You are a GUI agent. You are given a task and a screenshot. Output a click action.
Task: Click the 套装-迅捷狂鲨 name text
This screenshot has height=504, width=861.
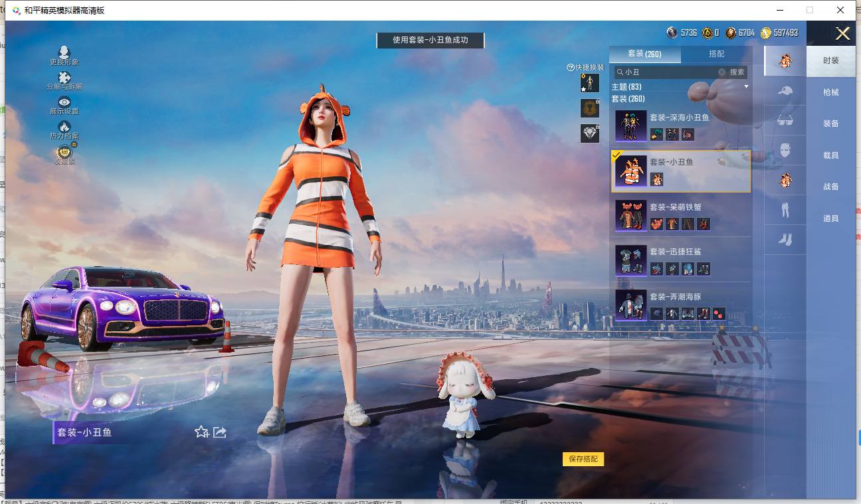676,252
